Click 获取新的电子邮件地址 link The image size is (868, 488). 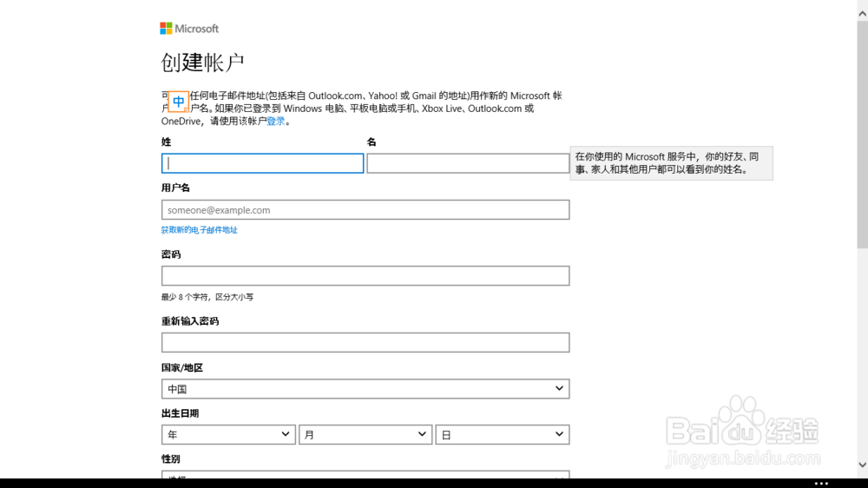200,230
